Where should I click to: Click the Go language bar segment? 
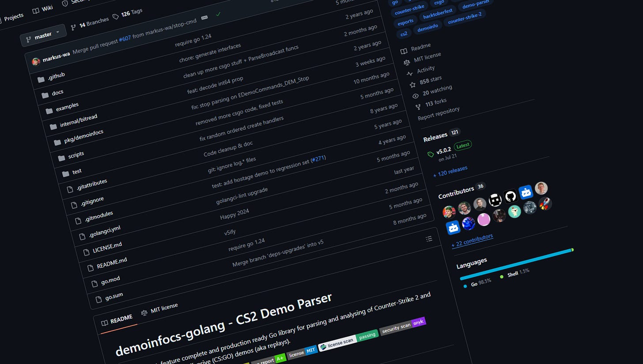click(x=515, y=264)
